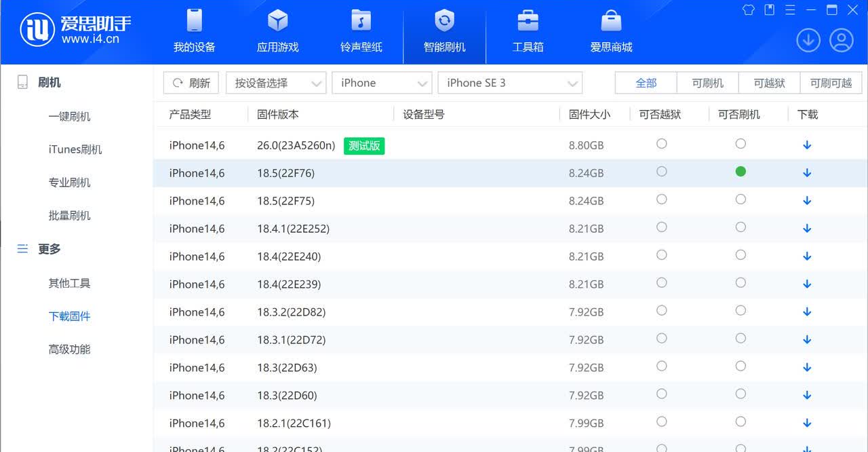The image size is (868, 452).
Task: Select 可否刷机 radio for 18.5(22F75)
Action: click(741, 200)
